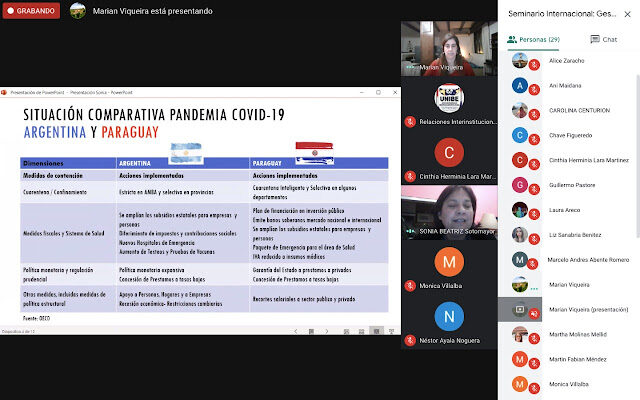Click the participant list vertical scrollbar
The width and height of the screenshot is (640, 400).
pyautogui.click(x=638, y=155)
